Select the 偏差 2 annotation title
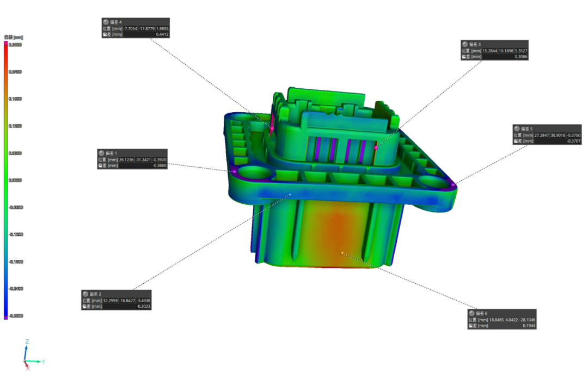Screen dimensions: 588x378 coord(95,294)
